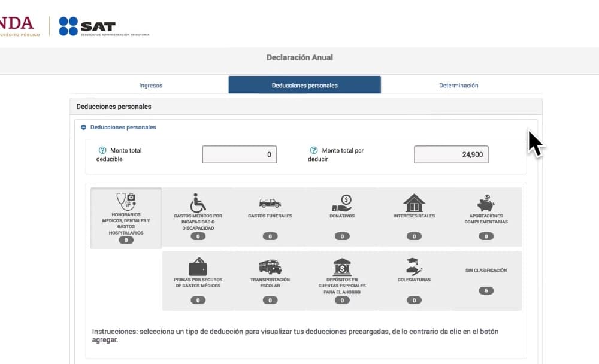Image resolution: width=599 pixels, height=364 pixels.
Task: Switch to the Ingresos tab
Action: 150,85
